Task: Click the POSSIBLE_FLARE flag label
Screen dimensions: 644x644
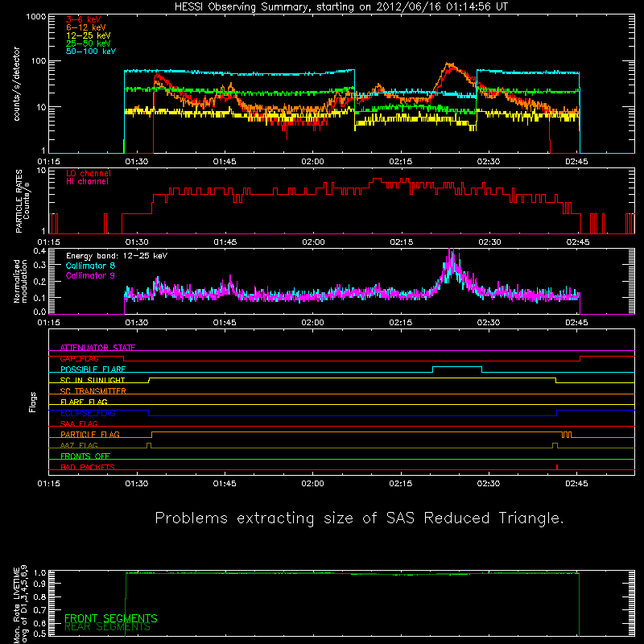Action: pos(93,369)
